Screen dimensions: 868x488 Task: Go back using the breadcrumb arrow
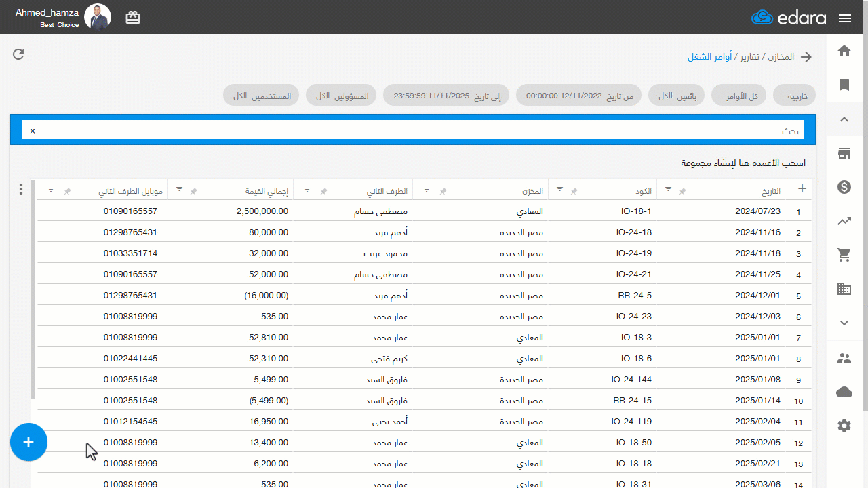pos(806,57)
